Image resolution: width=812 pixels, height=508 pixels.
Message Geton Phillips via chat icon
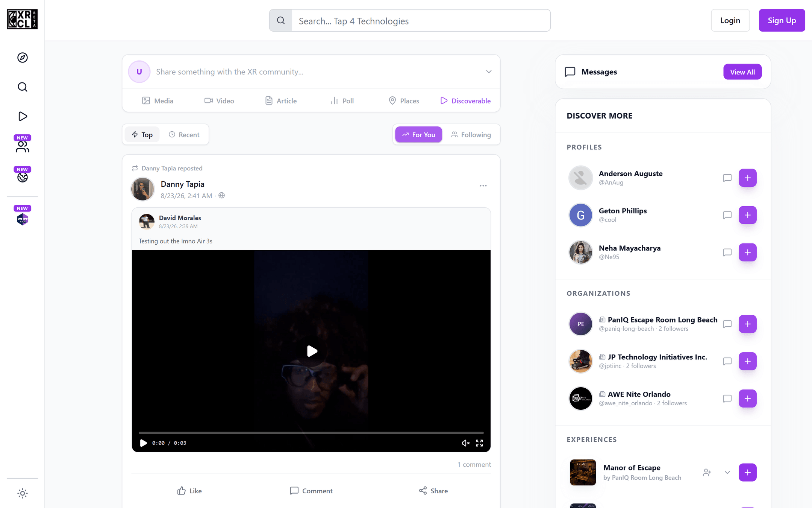coord(727,215)
